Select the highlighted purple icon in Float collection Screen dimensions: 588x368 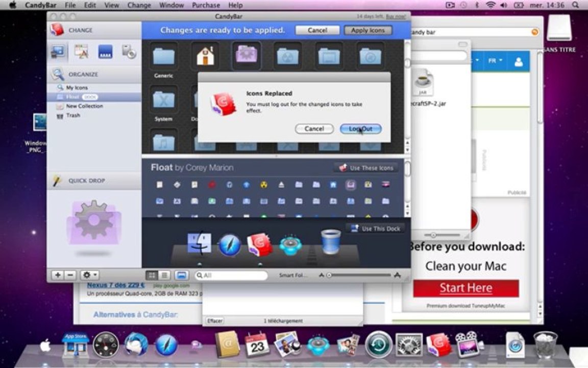coord(351,185)
